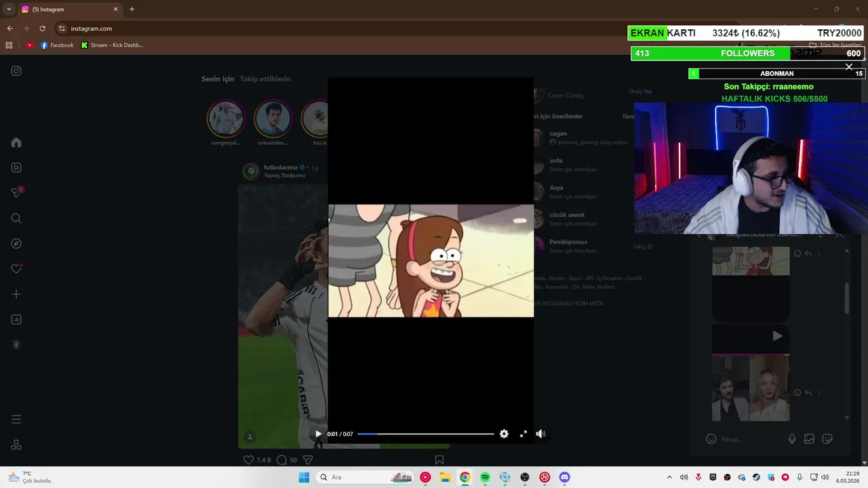Save the post with the bookmark icon

(439, 460)
